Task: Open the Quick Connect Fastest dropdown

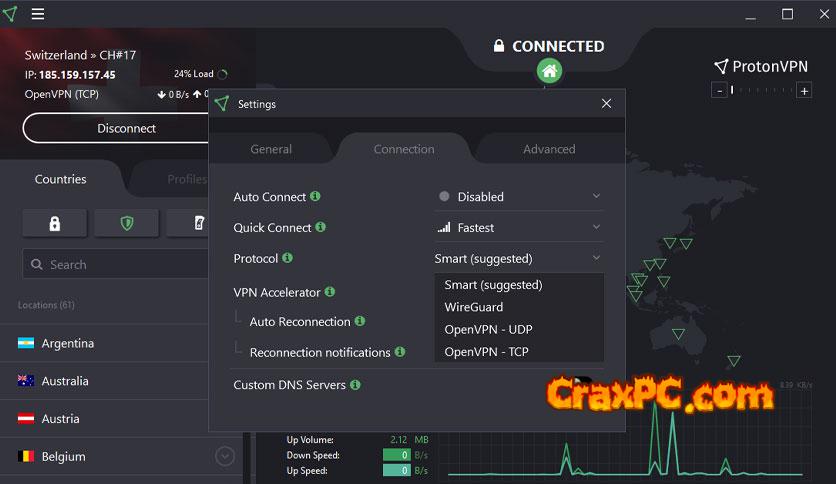Action: (519, 228)
